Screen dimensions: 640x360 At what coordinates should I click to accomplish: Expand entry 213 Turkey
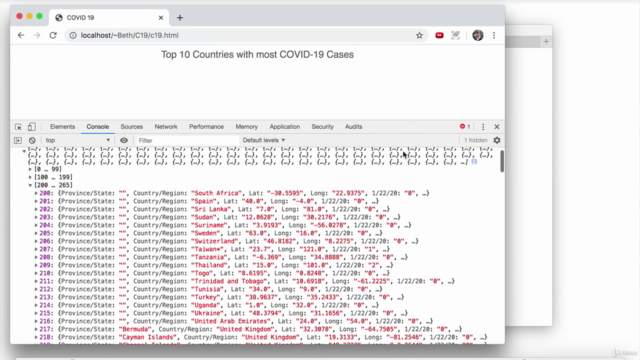click(x=36, y=298)
